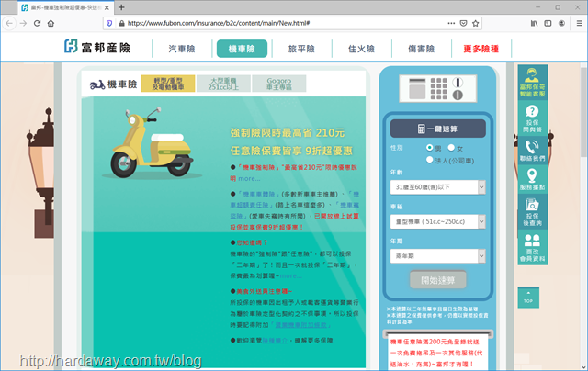Open the 年齡 age dropdown
Image resolution: width=588 pixels, height=371 pixels.
coord(437,187)
